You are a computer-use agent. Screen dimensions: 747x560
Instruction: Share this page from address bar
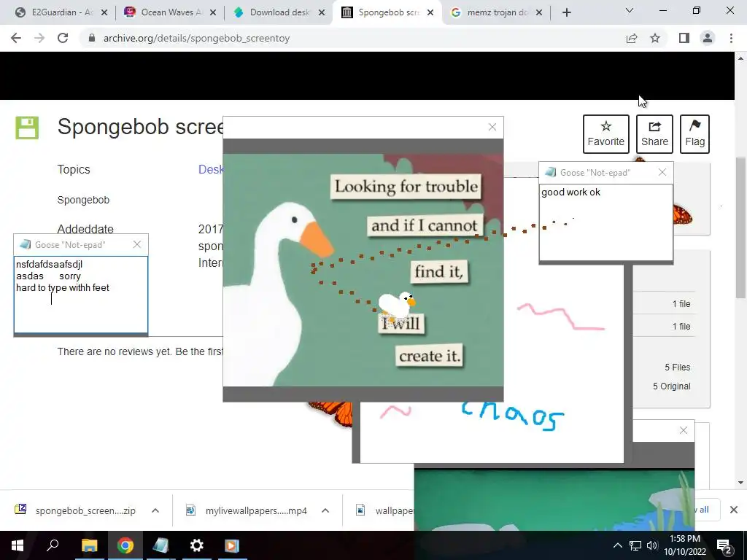632,38
